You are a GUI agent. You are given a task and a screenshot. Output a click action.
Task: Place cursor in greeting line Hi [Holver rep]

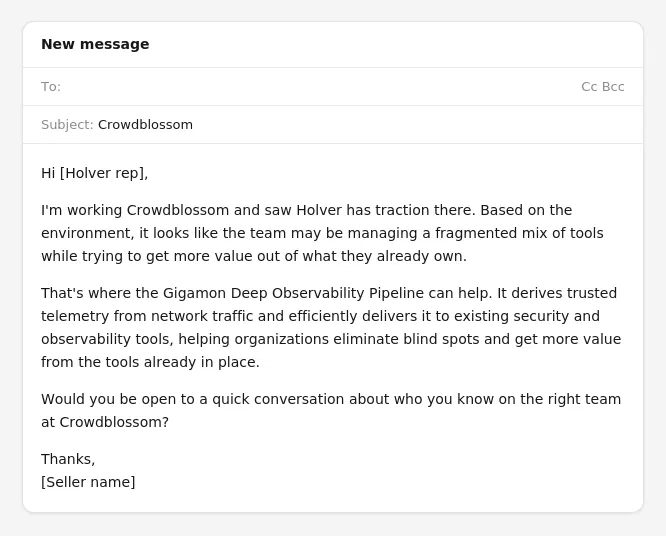95,173
